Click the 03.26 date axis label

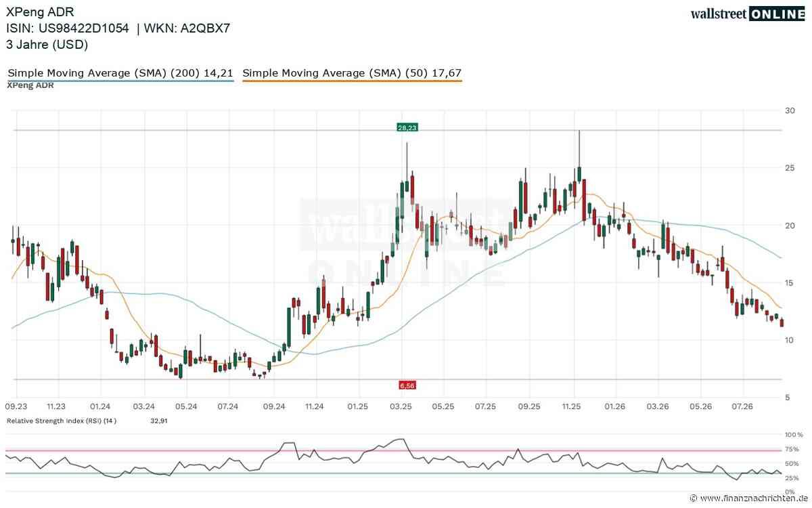658,406
